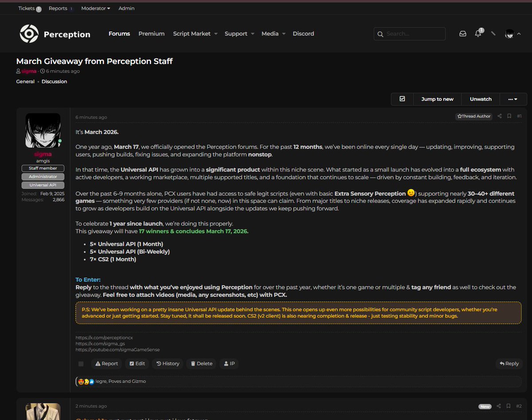
Task: Click the reactions emoji cluster
Action: (86, 381)
